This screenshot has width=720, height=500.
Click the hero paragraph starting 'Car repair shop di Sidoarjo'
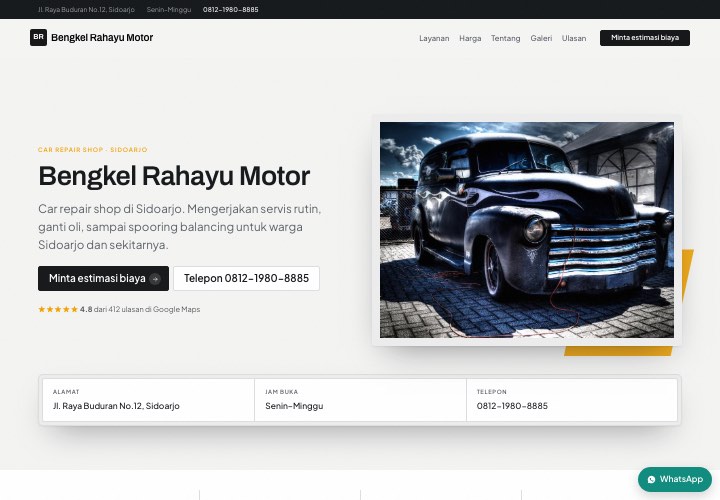click(180, 227)
